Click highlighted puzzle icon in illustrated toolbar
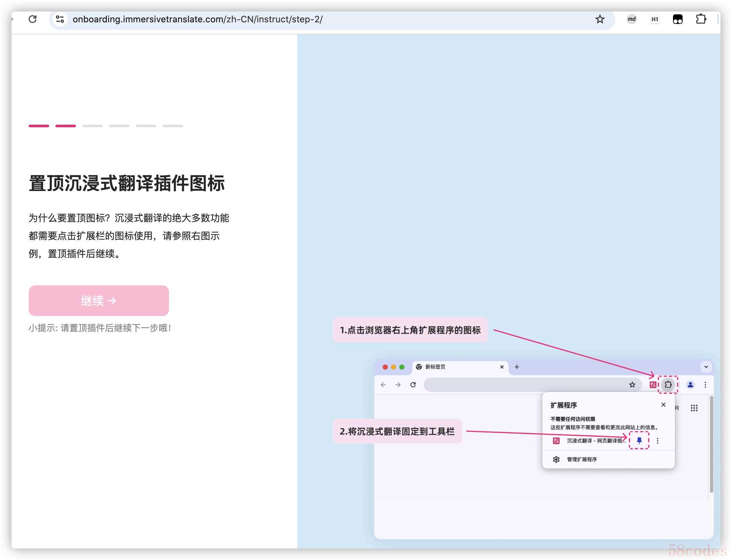The image size is (732, 560). click(668, 385)
